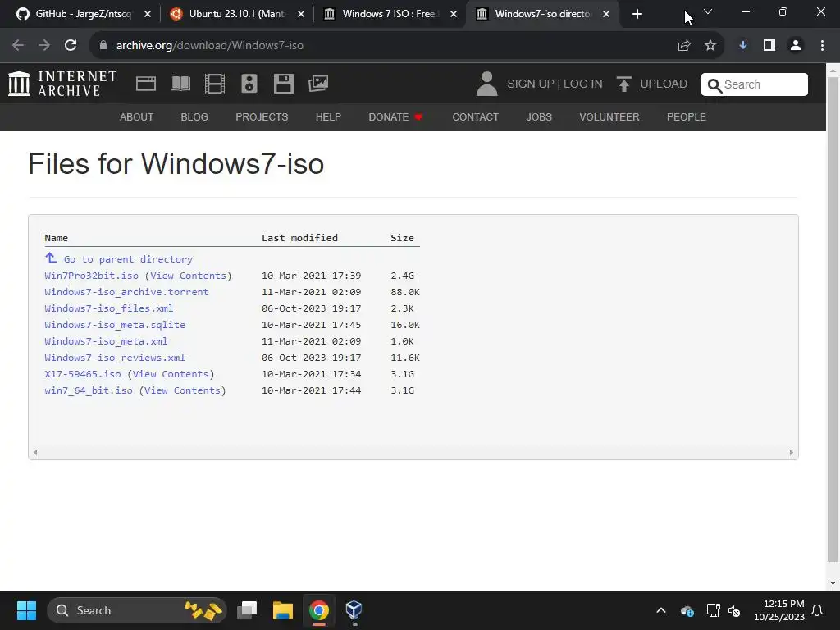
Task: Click the page vertical scrollbar
Action: pos(833,319)
